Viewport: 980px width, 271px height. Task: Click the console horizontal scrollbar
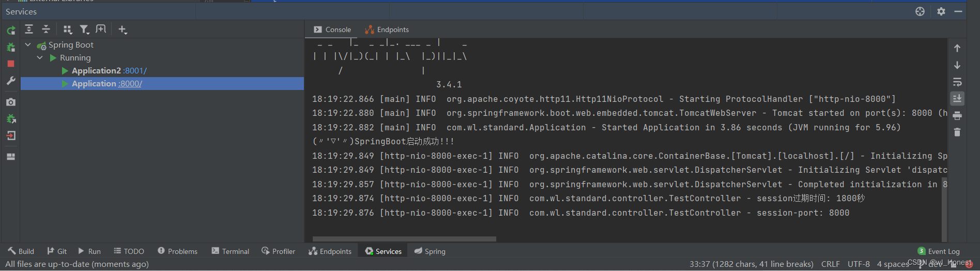click(404, 239)
